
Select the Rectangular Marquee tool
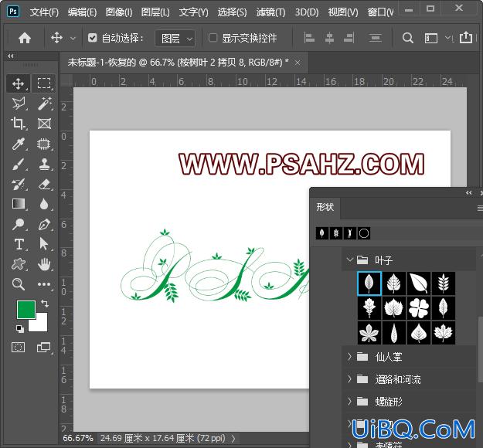coord(44,83)
